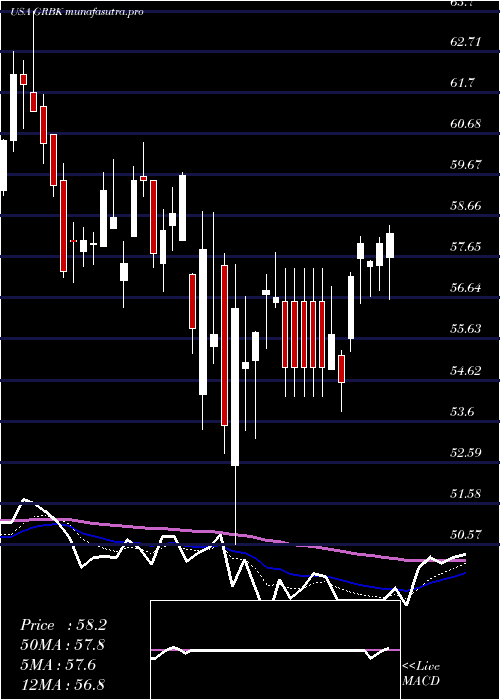Click the <<Live MACD label

(x=421, y=673)
